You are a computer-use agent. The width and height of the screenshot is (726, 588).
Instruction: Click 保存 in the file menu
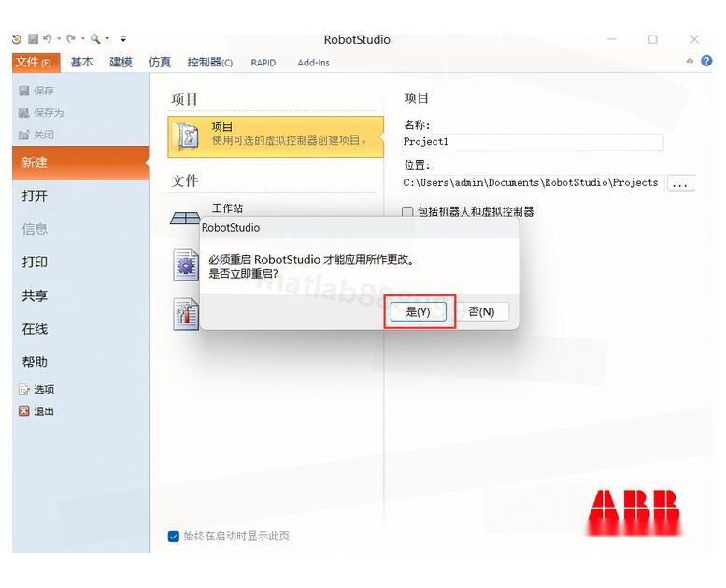pos(37,91)
